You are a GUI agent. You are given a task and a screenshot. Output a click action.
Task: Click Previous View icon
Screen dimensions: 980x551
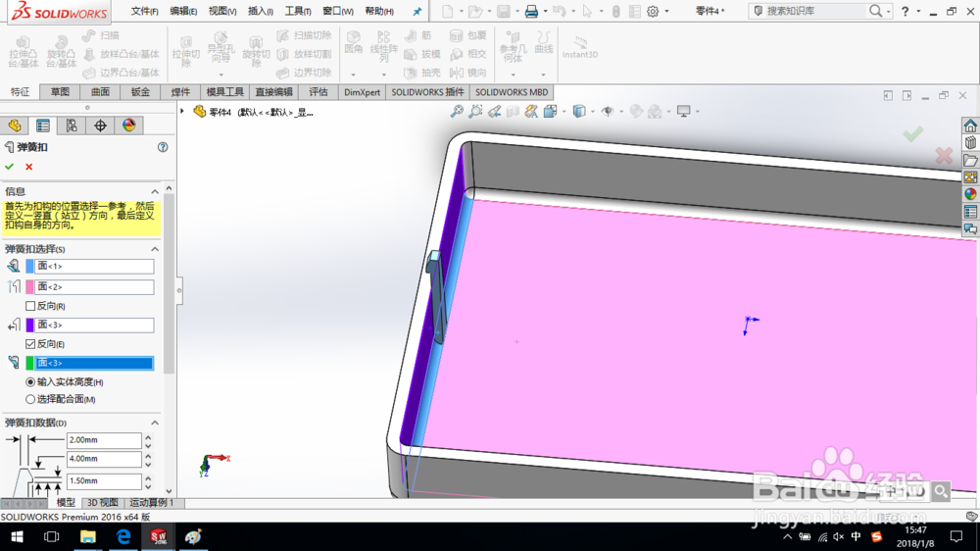[x=494, y=112]
